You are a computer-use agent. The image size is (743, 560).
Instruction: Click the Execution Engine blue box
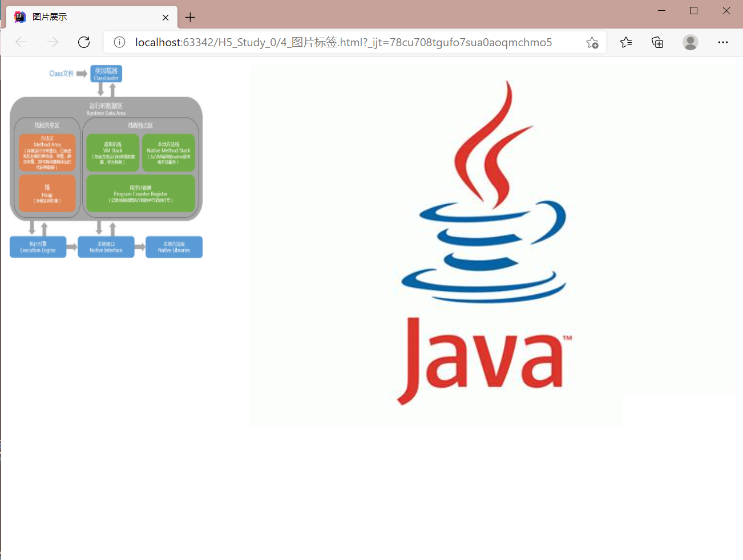[38, 247]
